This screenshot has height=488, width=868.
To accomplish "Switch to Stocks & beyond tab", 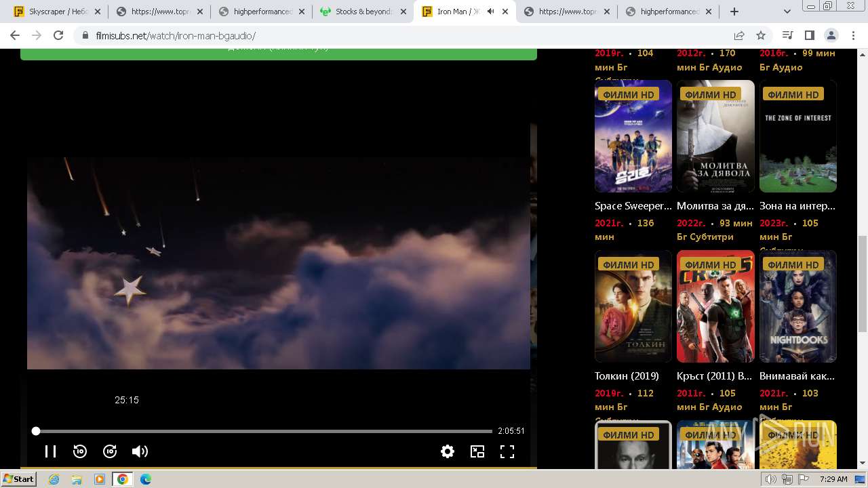I will [363, 12].
